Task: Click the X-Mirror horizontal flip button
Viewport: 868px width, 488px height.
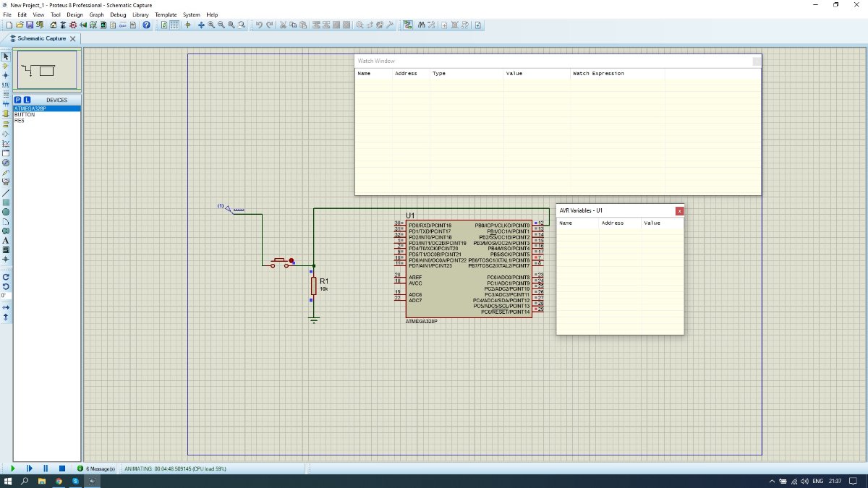Action: (x=6, y=307)
